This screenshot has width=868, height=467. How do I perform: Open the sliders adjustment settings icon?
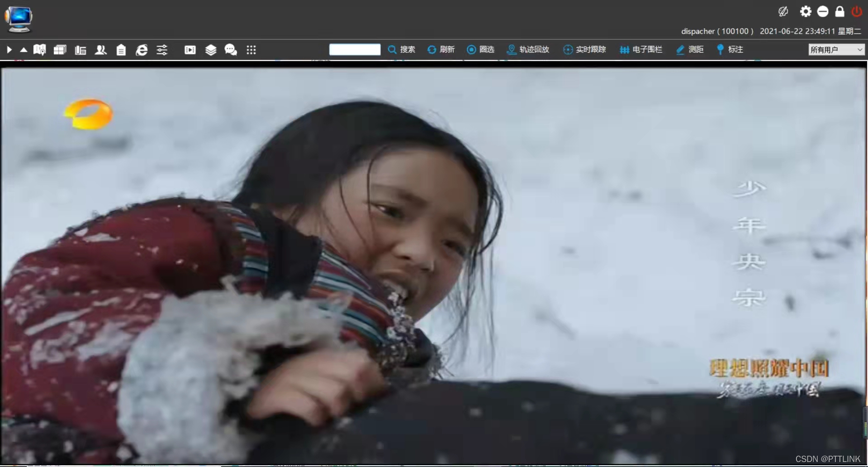(162, 50)
